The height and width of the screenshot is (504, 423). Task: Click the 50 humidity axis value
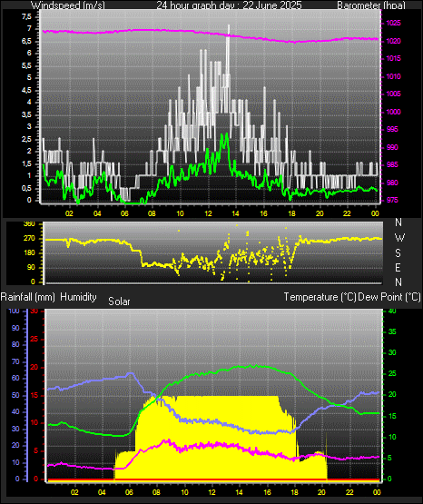[x=15, y=395]
